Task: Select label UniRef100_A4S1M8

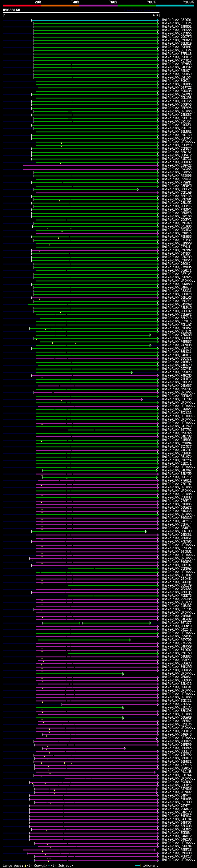Action: click(176, 772)
